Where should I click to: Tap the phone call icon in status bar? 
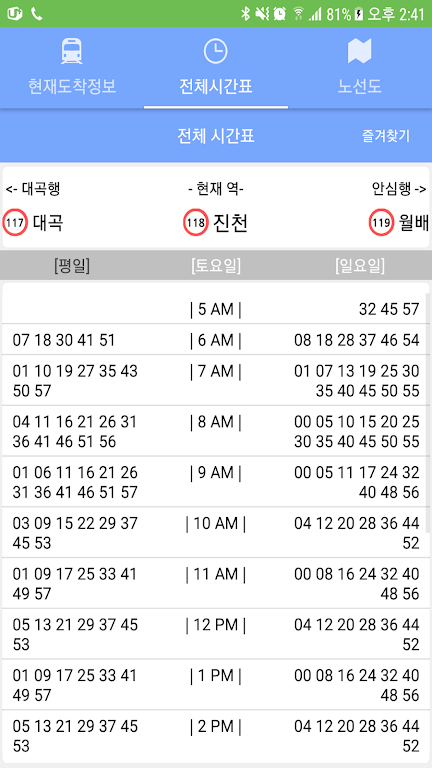coord(37,14)
